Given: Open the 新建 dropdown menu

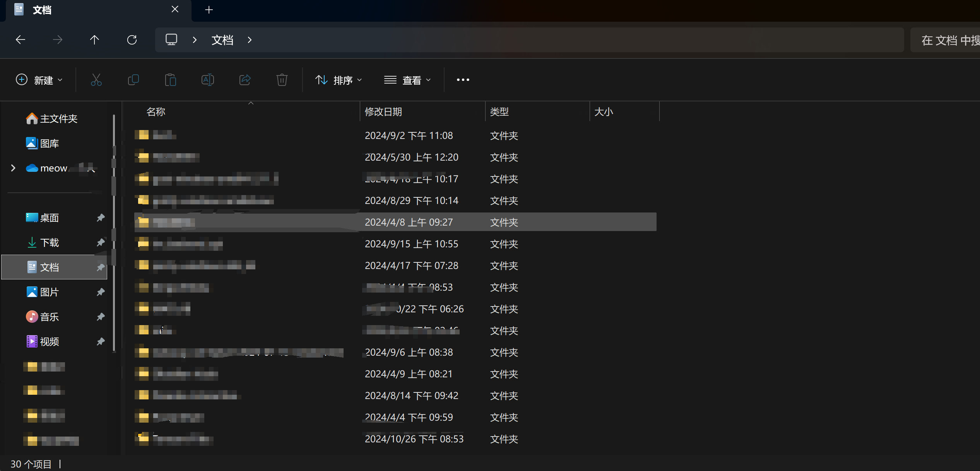Looking at the screenshot, I should pos(39,80).
